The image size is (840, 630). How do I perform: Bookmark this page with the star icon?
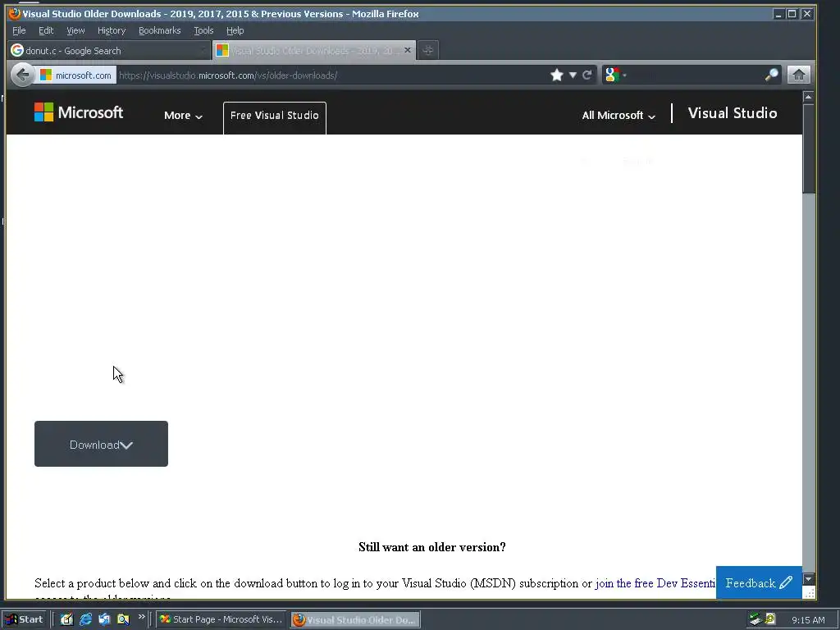pos(557,75)
